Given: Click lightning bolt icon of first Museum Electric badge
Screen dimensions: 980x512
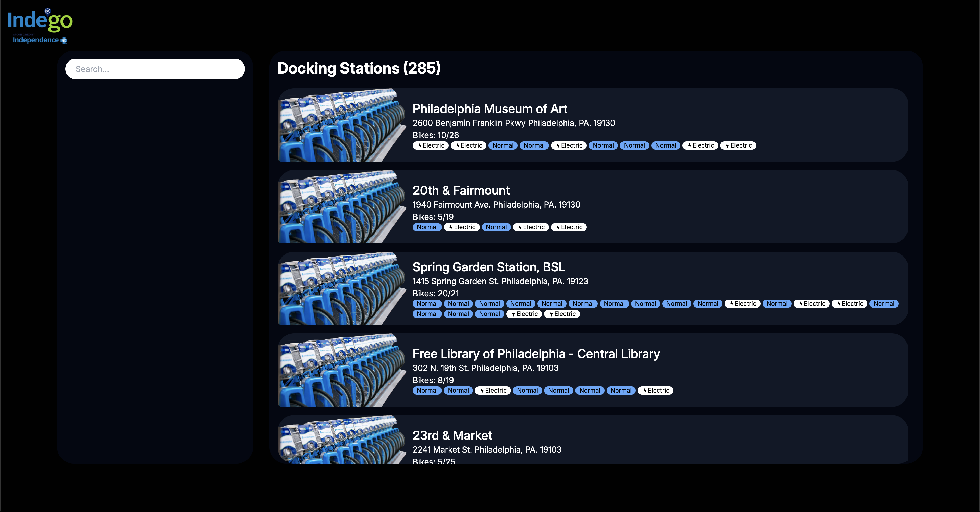Looking at the screenshot, I should [420, 146].
